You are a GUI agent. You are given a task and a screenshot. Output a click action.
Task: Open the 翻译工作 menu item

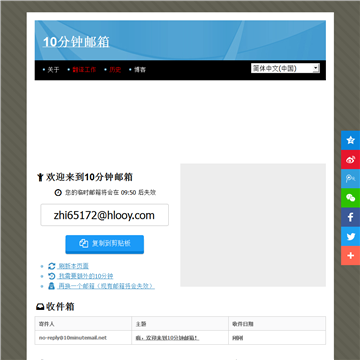tap(84, 70)
